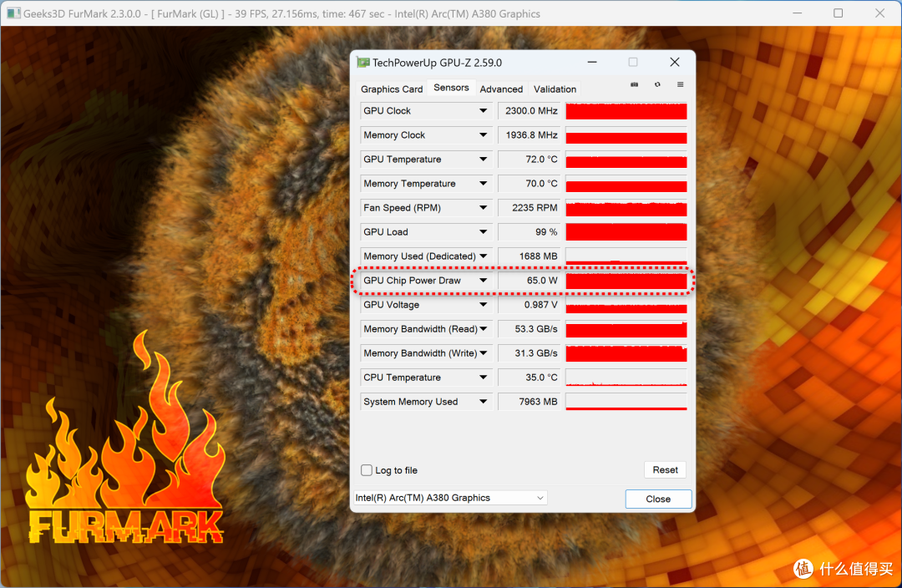Minimize the GPU-Z window

[592, 62]
